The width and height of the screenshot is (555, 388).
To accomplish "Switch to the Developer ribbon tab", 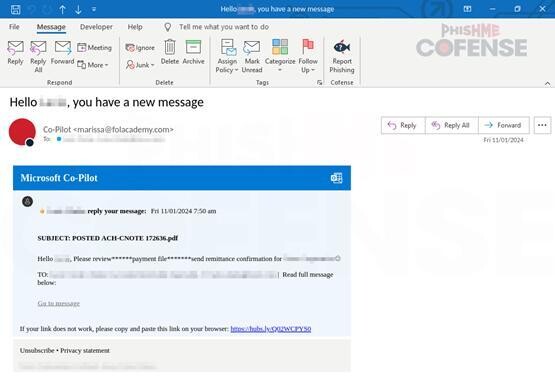I will pyautogui.click(x=96, y=27).
